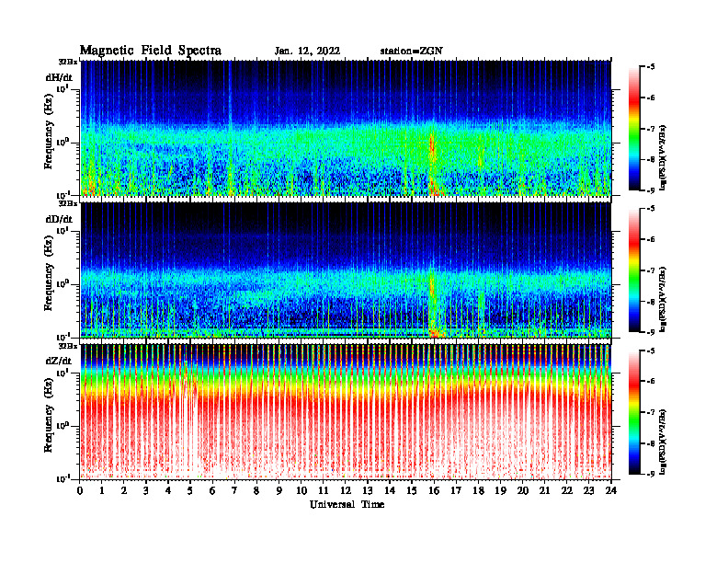Click the '-9' label on dZ/dt colorbar
The width and height of the screenshot is (728, 563).
(x=651, y=474)
